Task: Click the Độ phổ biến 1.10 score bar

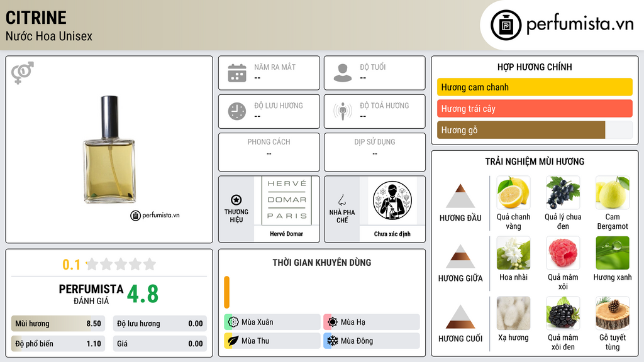Action: [x=58, y=344]
